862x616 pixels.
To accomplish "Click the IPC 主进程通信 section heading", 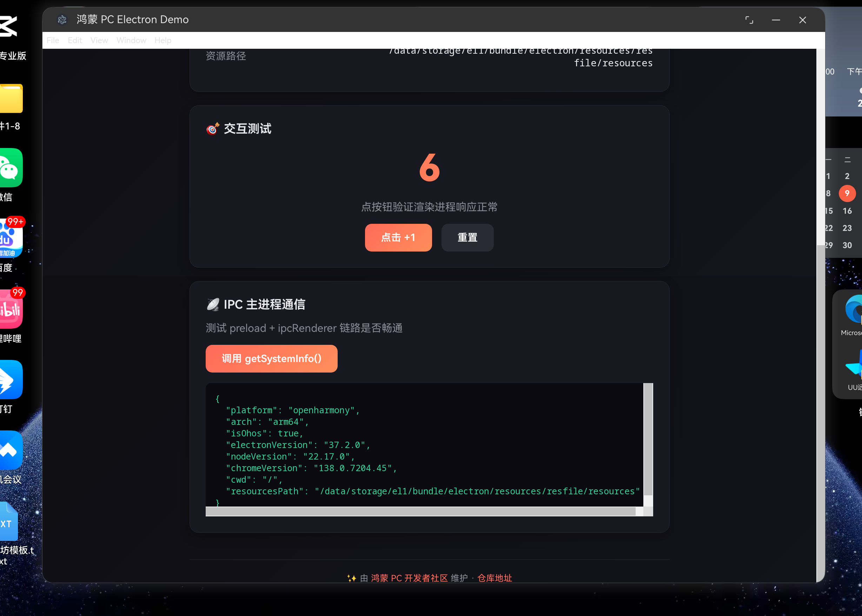I will [264, 304].
